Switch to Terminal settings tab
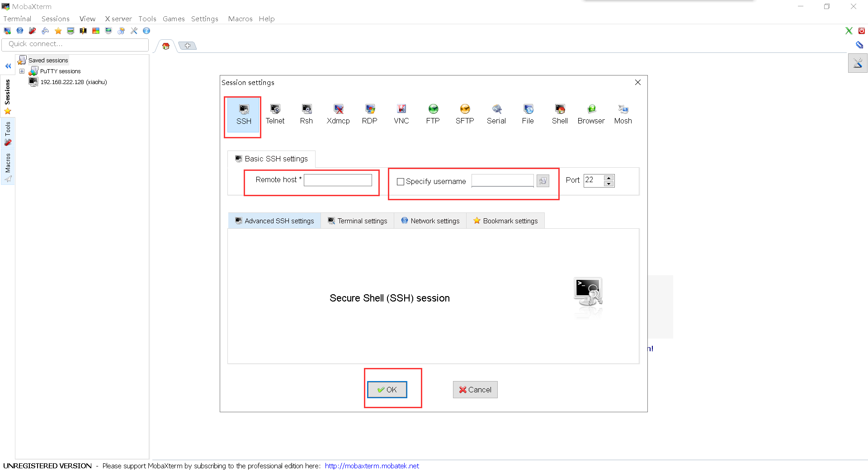 [x=358, y=221]
